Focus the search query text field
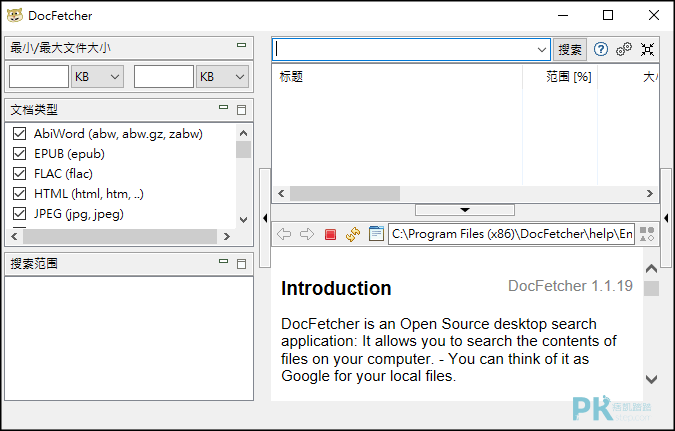The width and height of the screenshot is (675, 431). pos(404,50)
